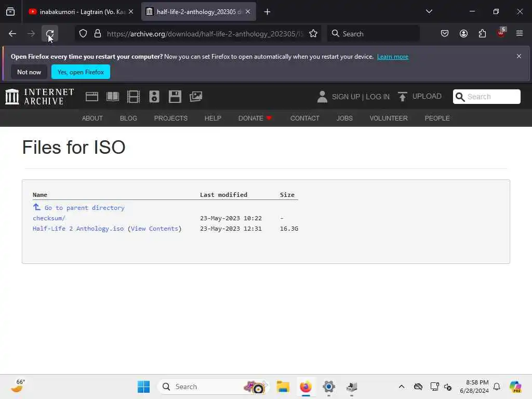532x399 pixels.
Task: Dismiss the Firefox startup notification bar
Action: 519,56
